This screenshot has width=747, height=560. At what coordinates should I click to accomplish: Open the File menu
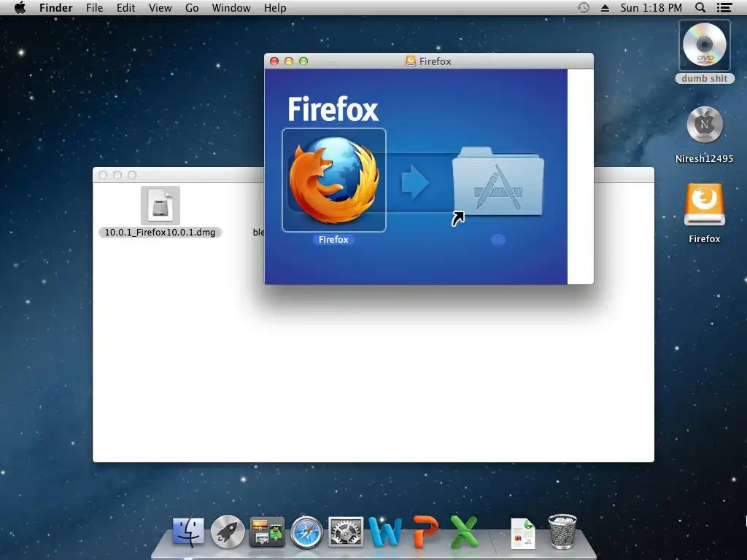94,8
